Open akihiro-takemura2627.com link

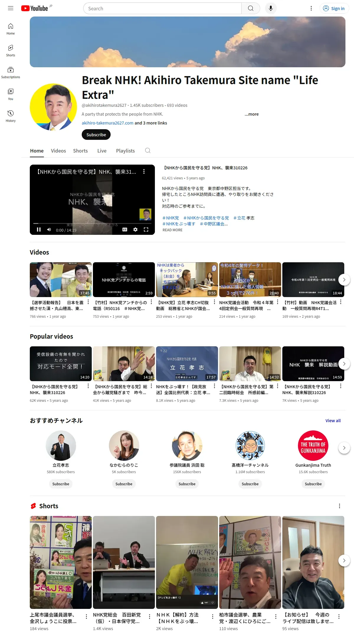click(108, 123)
